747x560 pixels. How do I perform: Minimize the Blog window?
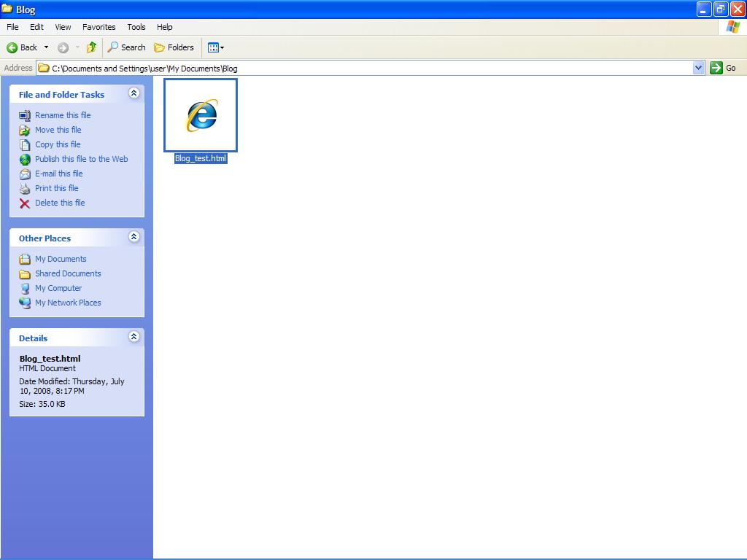coord(704,9)
